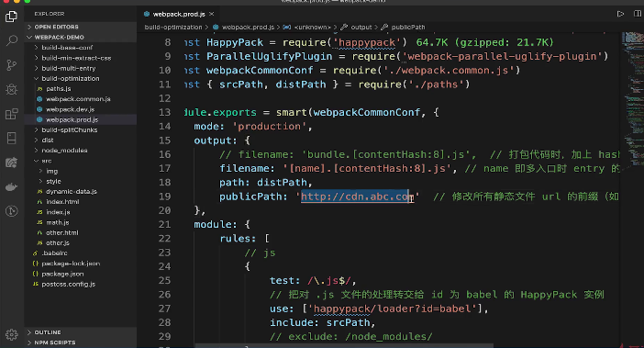Open dynamic-data.js file
This screenshot has width=644, height=348.
coord(71,192)
